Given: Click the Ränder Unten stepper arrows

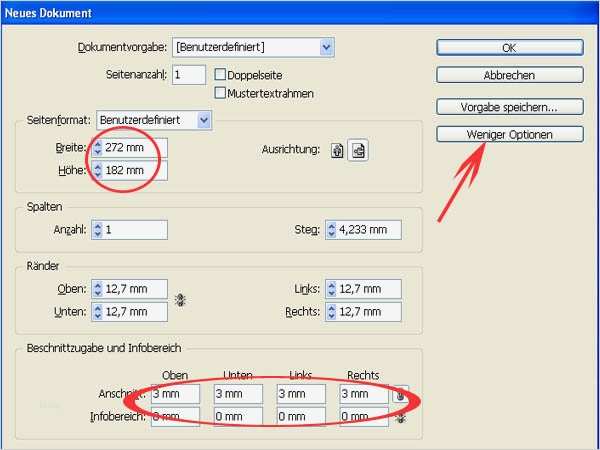Looking at the screenshot, I should [x=98, y=312].
